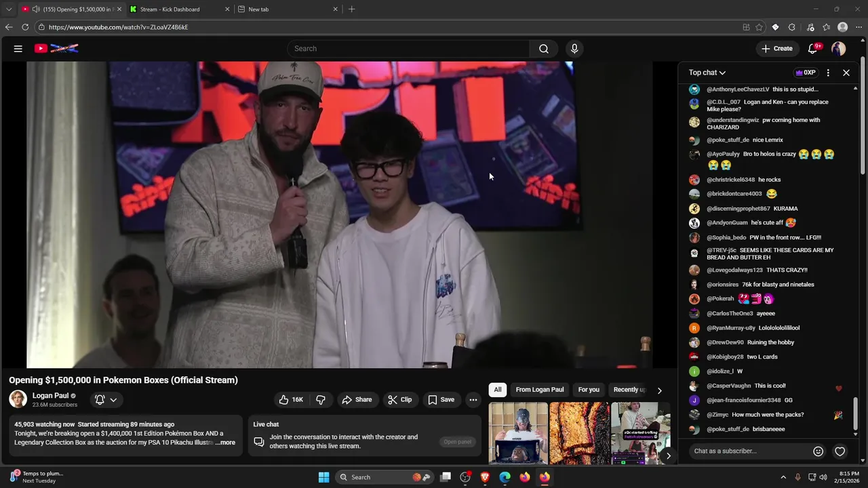
Task: Close the live chat panel
Action: click(x=846, y=73)
